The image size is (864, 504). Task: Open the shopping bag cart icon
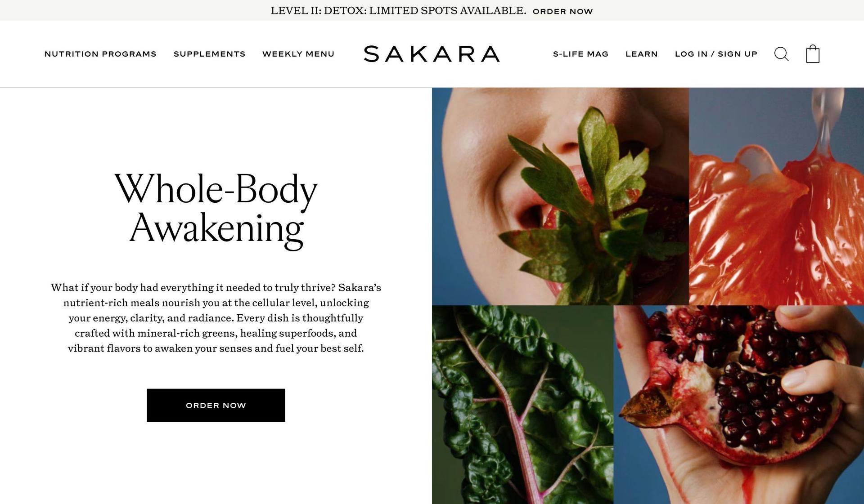click(812, 54)
